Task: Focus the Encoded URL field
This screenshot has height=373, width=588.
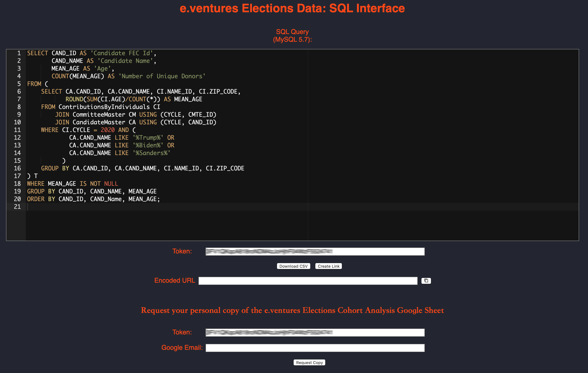Action: (308, 281)
